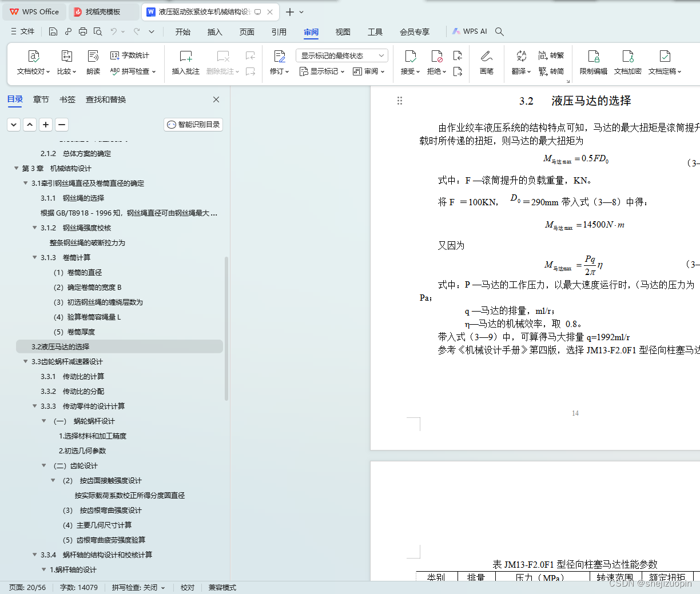Select outline item 3.2液压马达的选择
This screenshot has width=700, height=594.
click(x=120, y=346)
